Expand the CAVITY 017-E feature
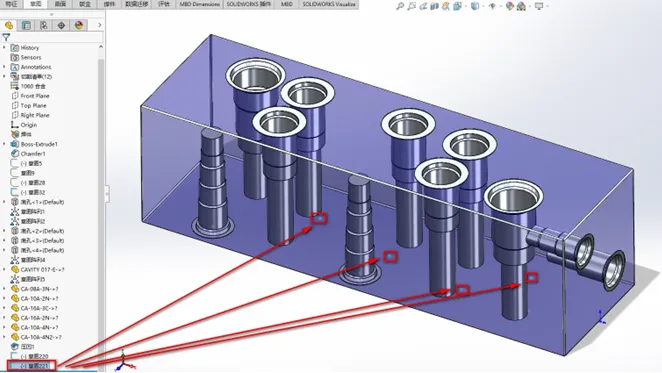 click(5, 270)
